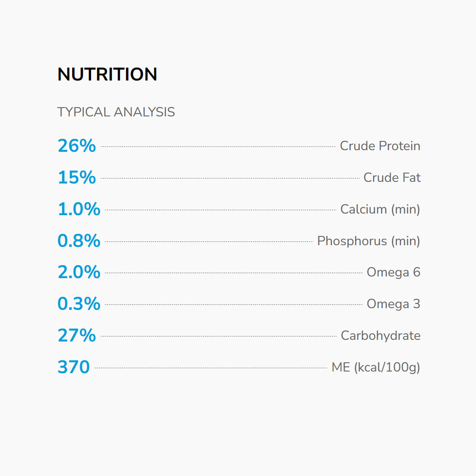
Task: Click the Crude Fat label
Action: coord(392,177)
